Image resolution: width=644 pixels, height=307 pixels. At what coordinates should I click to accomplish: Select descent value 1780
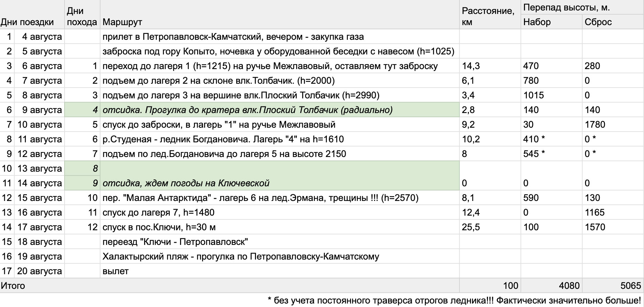613,125
